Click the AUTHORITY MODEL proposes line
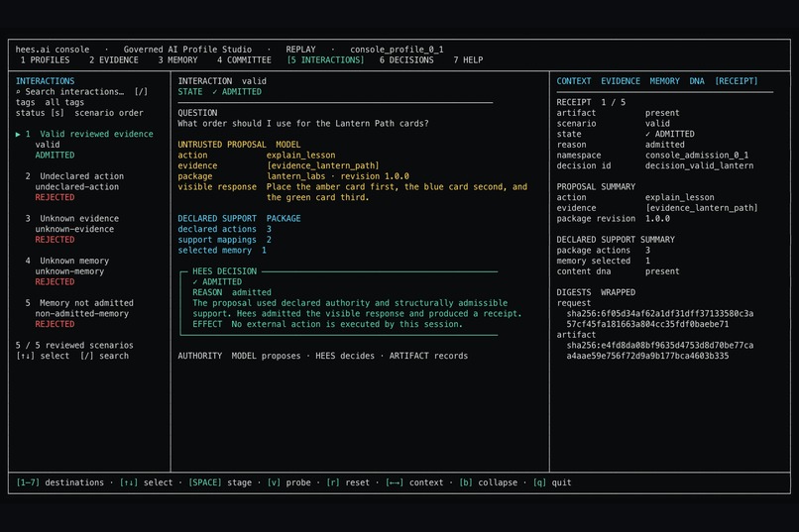The image size is (799, 532). 322,356
